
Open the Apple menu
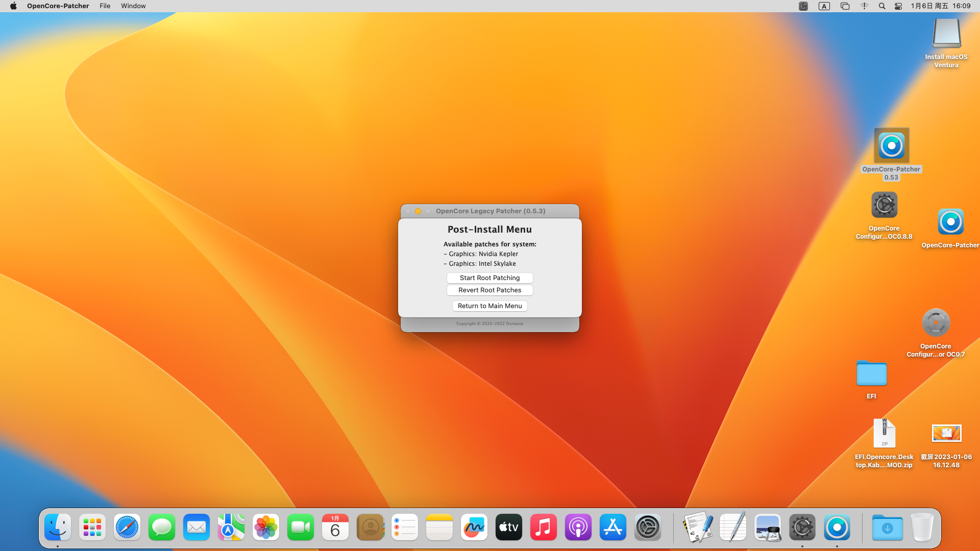click(13, 6)
